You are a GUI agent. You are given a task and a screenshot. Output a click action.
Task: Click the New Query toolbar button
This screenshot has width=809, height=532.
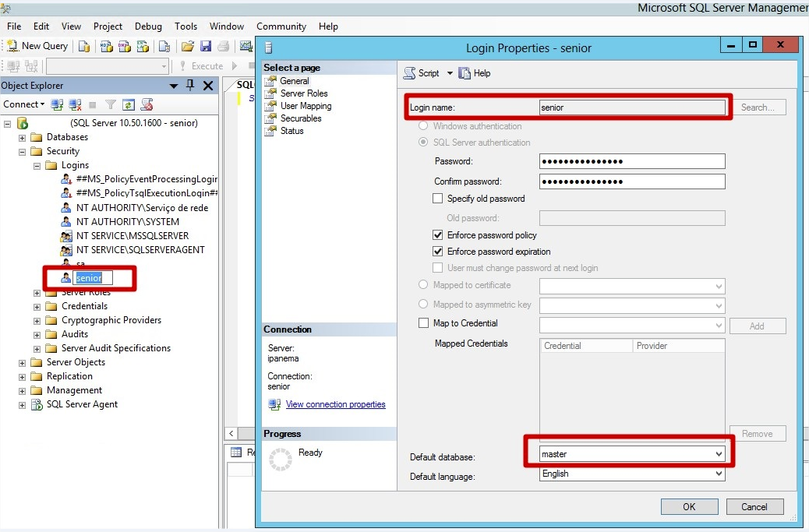click(37, 46)
